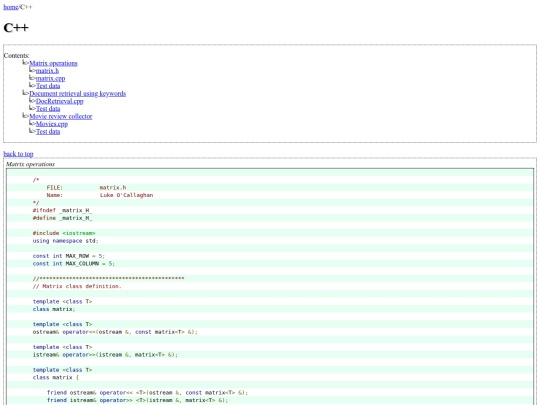Open the matrix.h contents link
Viewport: 540px width, 405px height.
click(x=47, y=71)
